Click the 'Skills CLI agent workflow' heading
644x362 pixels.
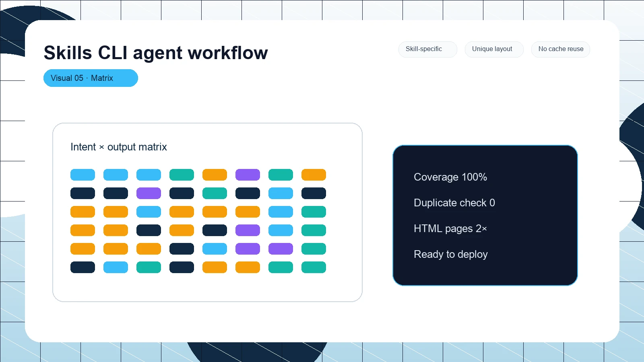pos(156,53)
